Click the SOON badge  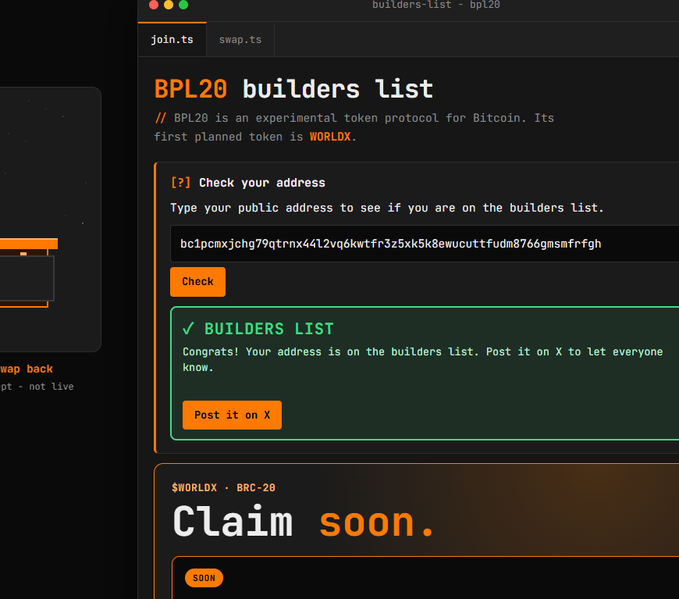tap(204, 578)
